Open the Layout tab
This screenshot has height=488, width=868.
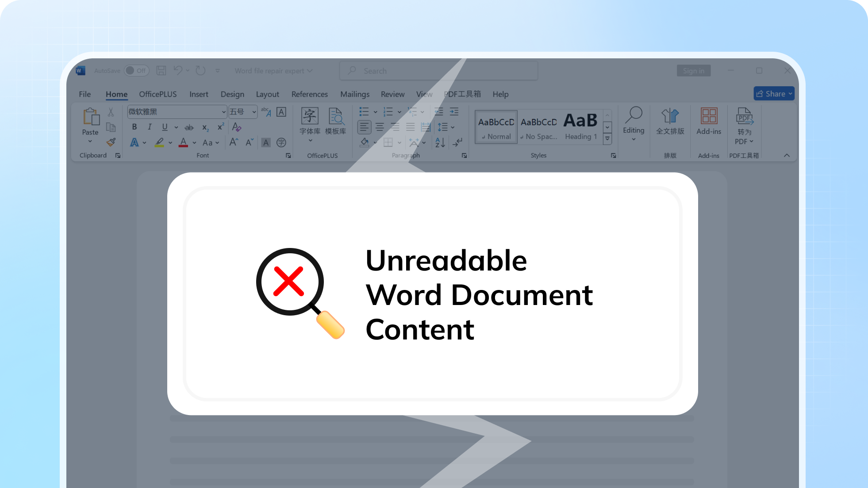pyautogui.click(x=267, y=94)
